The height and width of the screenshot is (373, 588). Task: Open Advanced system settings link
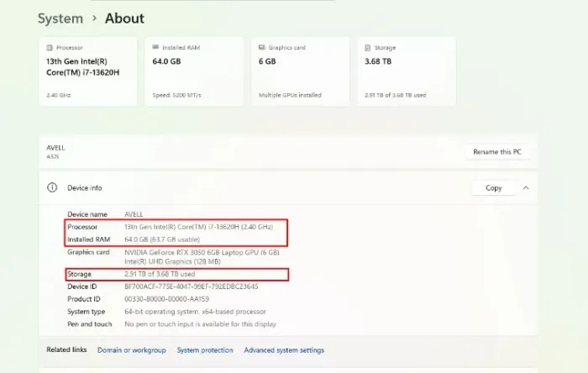click(284, 350)
